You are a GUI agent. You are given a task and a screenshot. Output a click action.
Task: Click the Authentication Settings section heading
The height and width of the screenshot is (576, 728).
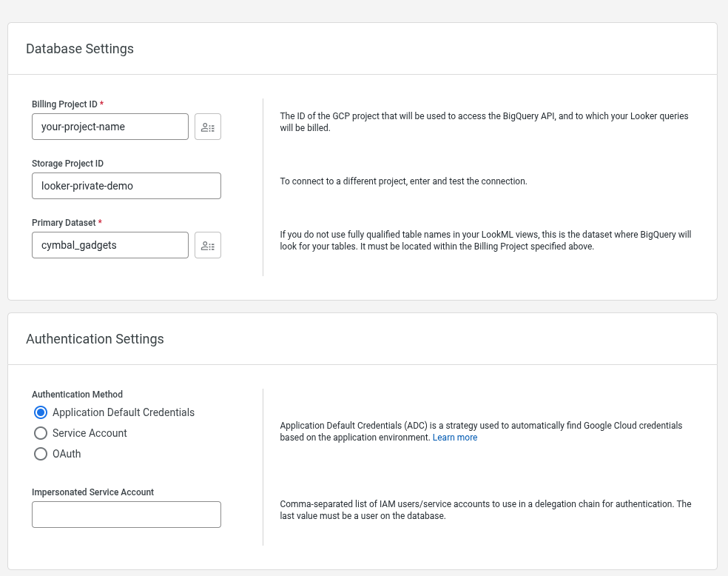[95, 339]
